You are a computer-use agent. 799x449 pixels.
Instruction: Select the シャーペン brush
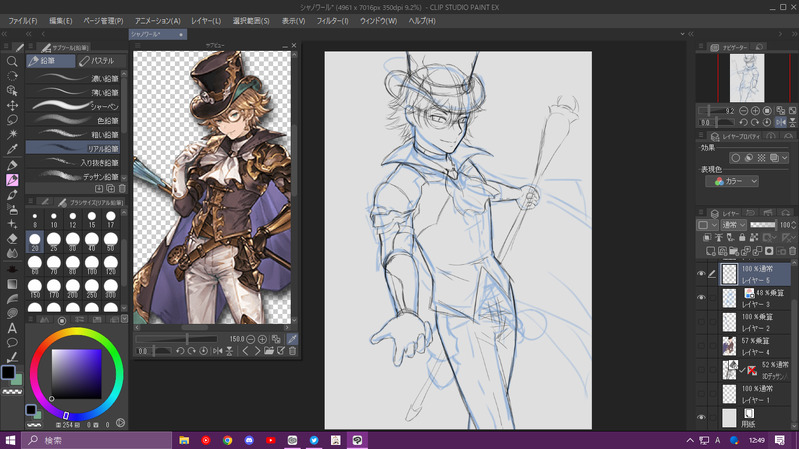73,107
